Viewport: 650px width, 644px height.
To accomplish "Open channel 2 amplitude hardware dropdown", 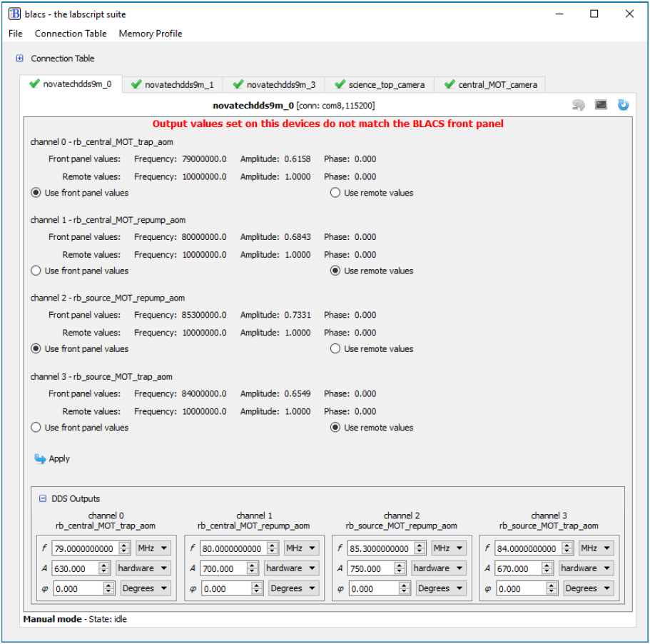I will tap(439, 568).
